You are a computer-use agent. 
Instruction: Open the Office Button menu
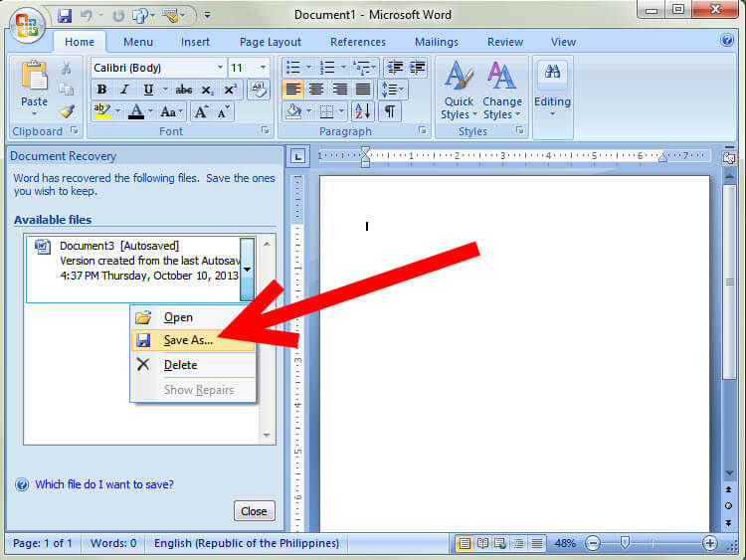point(27,25)
